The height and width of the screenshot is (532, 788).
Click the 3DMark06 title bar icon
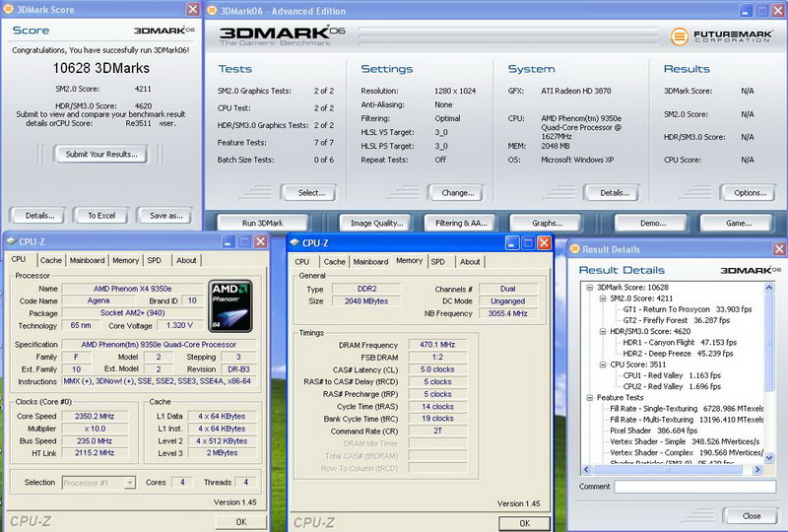(213, 11)
